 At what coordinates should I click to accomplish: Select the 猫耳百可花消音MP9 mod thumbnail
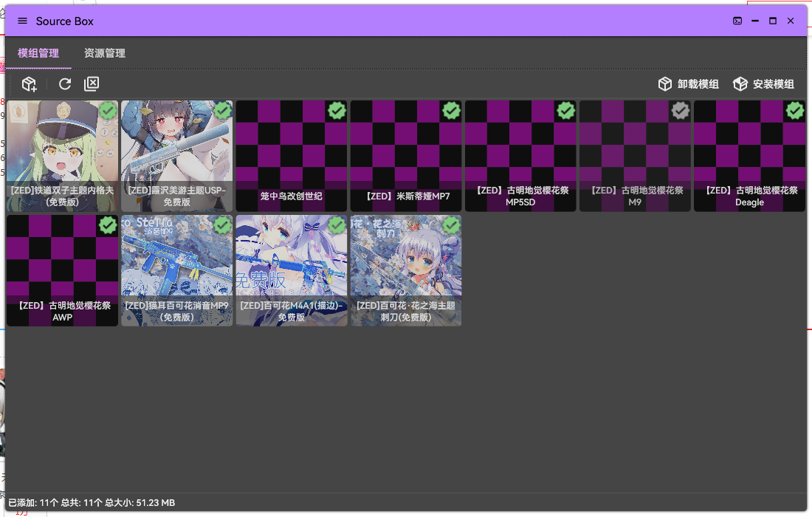[176, 270]
